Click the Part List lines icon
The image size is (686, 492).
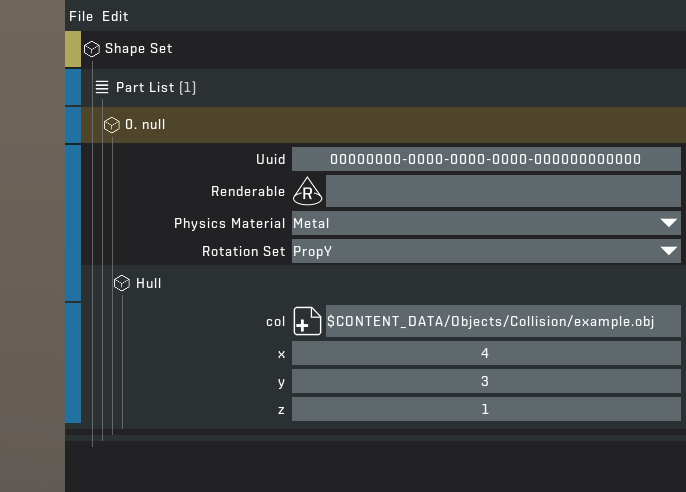click(x=102, y=87)
